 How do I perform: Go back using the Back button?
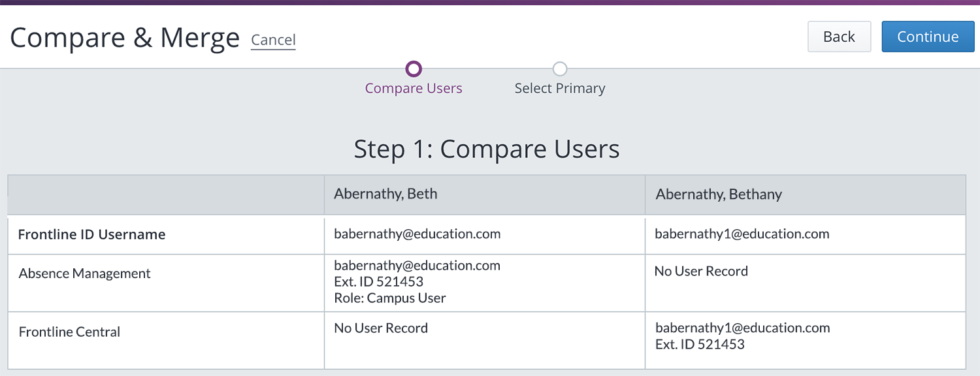coord(839,37)
